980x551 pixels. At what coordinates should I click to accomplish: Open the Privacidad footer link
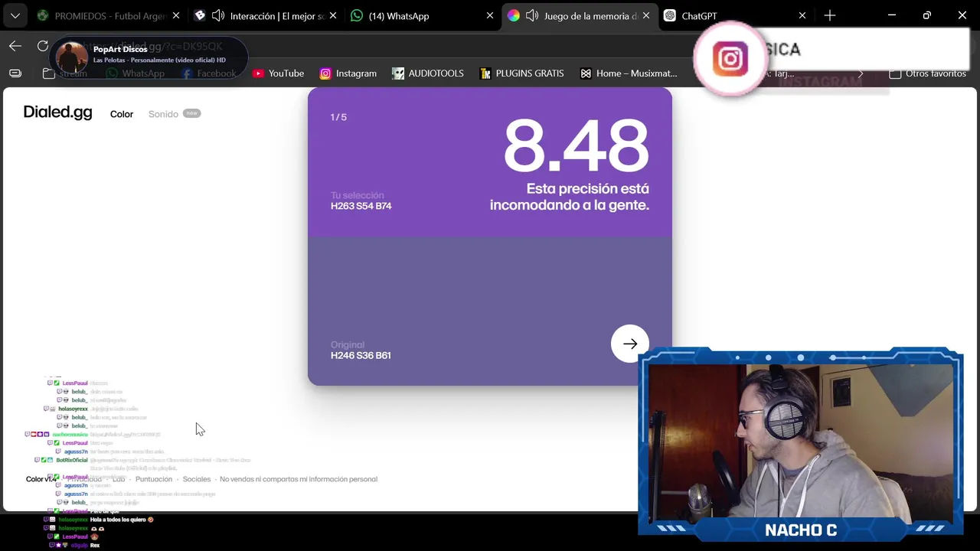pos(85,479)
